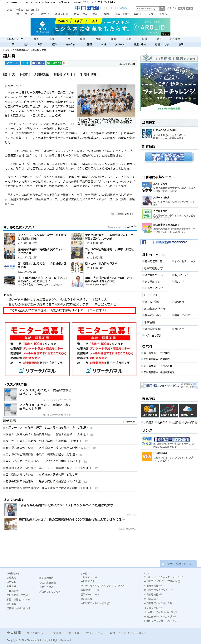This screenshot has height=644, width=201.
Task: Open the スポーツ section tab
Action: pos(120,45)
